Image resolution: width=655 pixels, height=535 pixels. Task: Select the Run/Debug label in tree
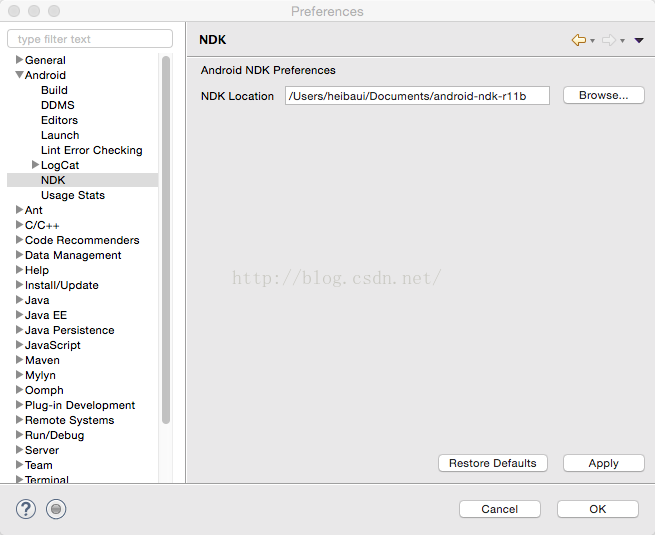pyautogui.click(x=54, y=435)
